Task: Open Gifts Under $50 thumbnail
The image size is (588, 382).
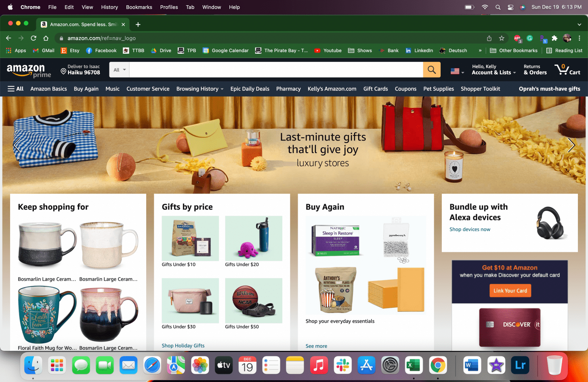Action: tap(254, 301)
